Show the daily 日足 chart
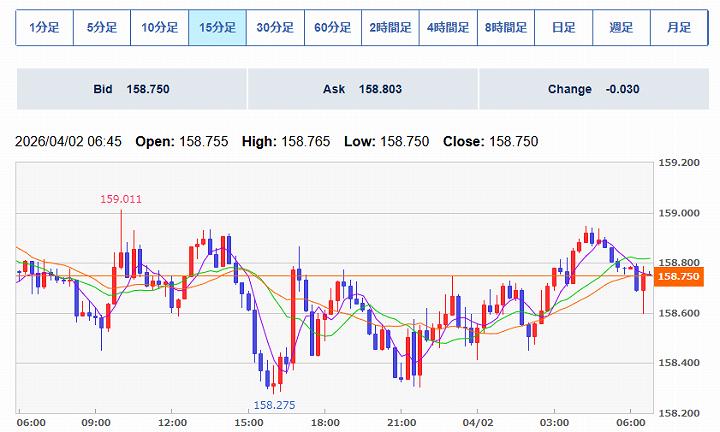This screenshot has width=720, height=432. pyautogui.click(x=564, y=28)
